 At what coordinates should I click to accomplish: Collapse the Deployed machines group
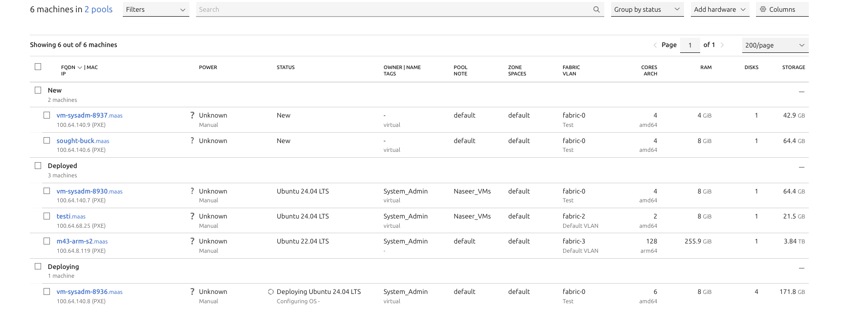coord(801,167)
